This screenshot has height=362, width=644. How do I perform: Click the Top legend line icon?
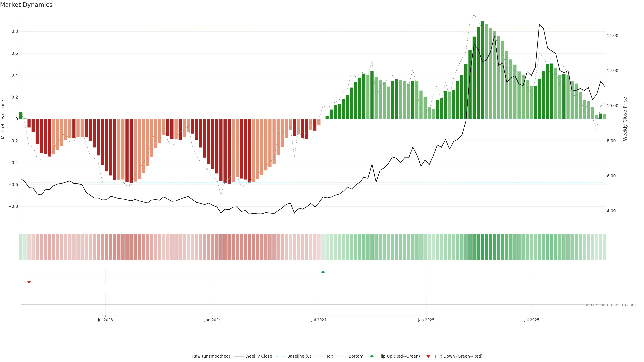(x=319, y=356)
